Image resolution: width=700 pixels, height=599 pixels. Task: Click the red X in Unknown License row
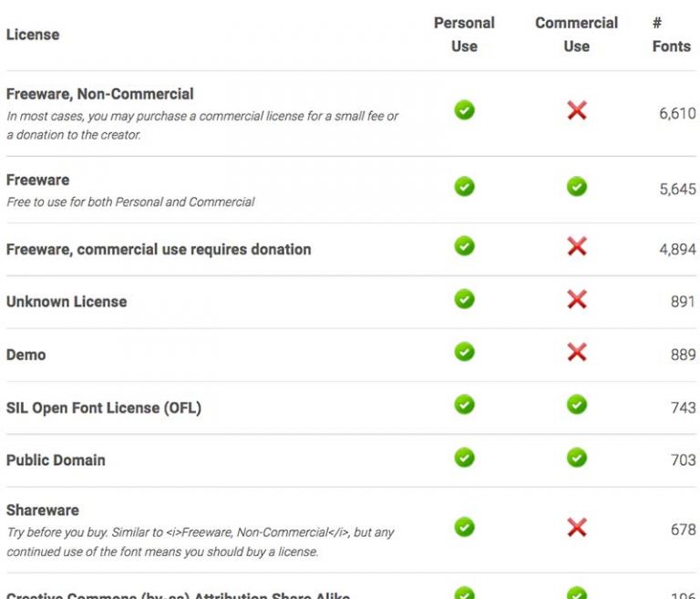[x=576, y=299]
